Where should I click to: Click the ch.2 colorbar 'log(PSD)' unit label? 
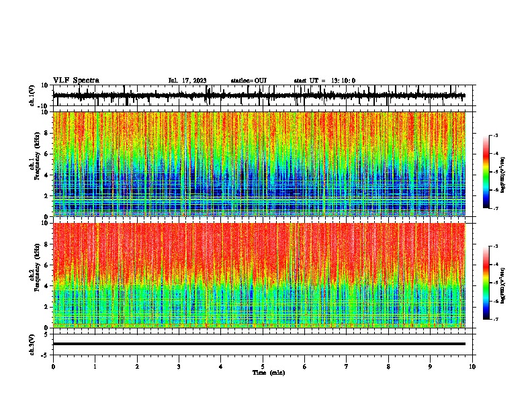[502, 285]
